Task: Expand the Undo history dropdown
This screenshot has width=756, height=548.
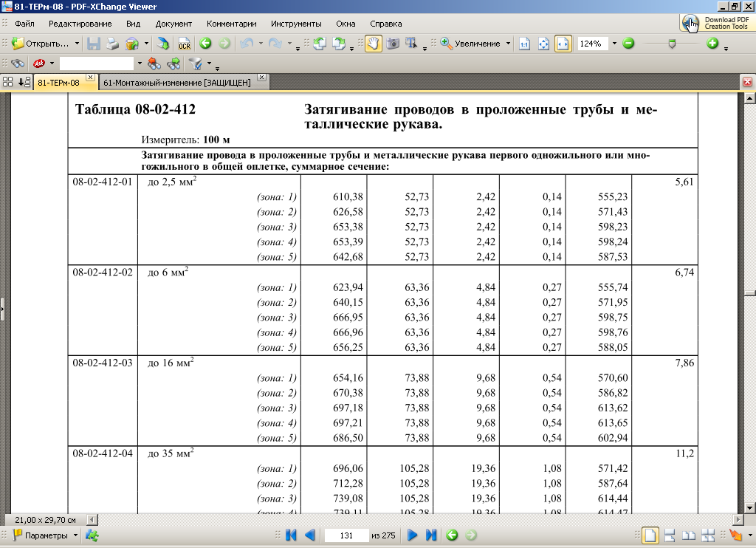Action: pos(261,44)
